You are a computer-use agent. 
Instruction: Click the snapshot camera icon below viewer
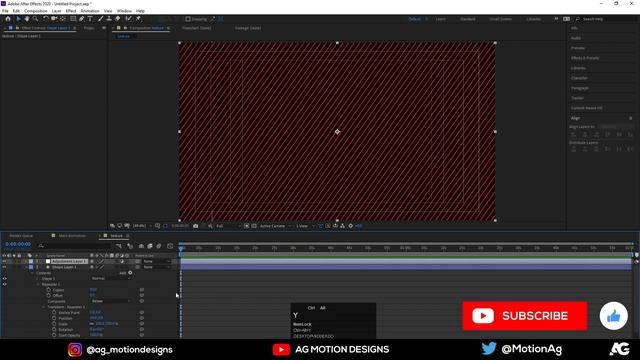(196, 226)
